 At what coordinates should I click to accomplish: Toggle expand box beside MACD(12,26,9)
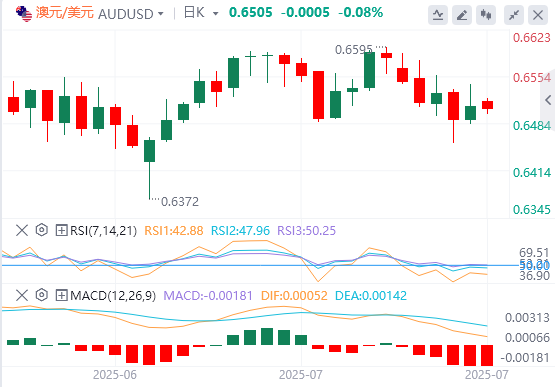61,295
